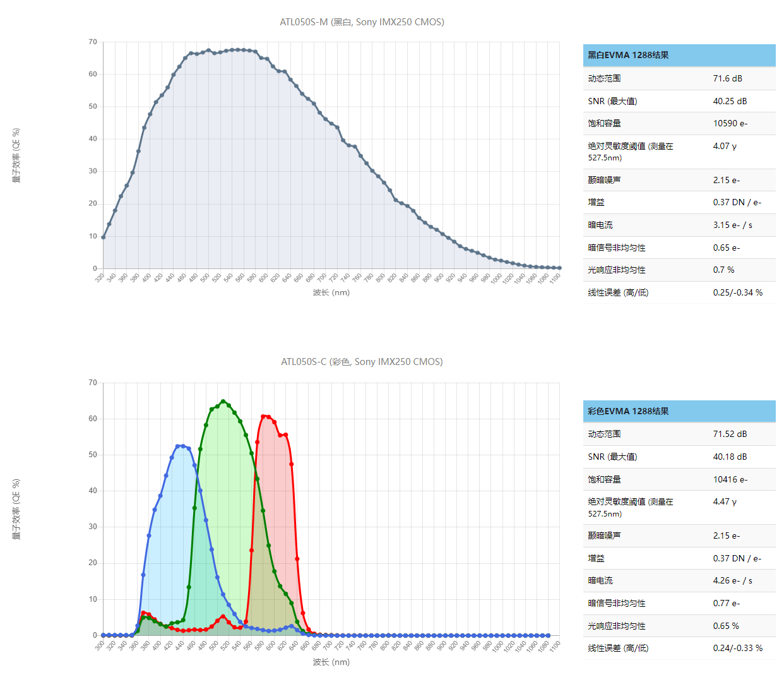This screenshot has height=682, width=784.
Task: Click the 71.6 dB dynamic range value
Action: pos(727,78)
